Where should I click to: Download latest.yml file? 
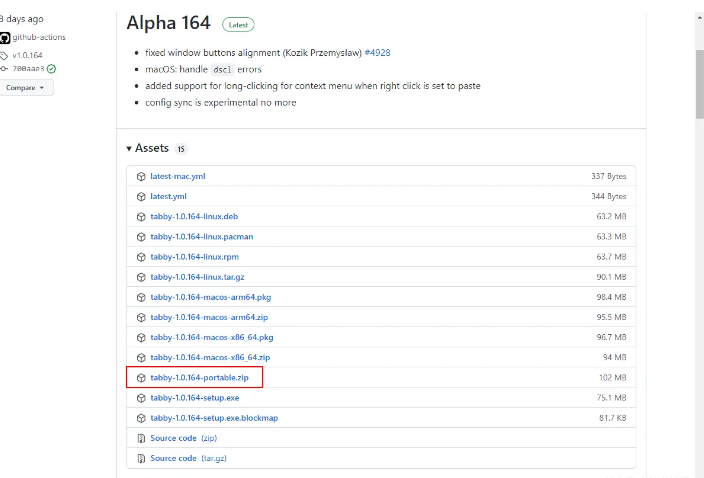click(168, 197)
